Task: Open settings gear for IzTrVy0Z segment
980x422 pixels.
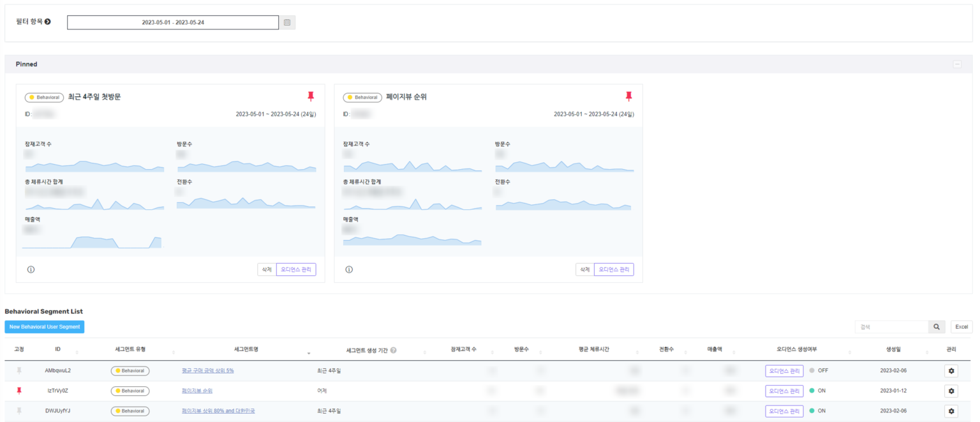Action: [951, 391]
